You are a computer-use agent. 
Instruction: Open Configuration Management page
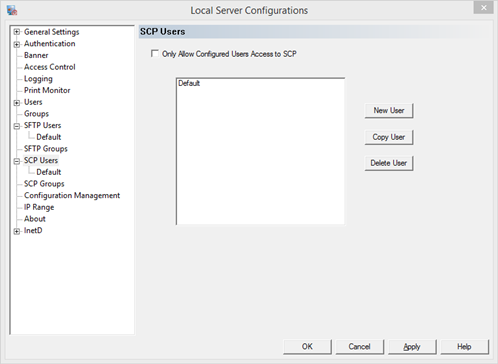click(x=72, y=196)
